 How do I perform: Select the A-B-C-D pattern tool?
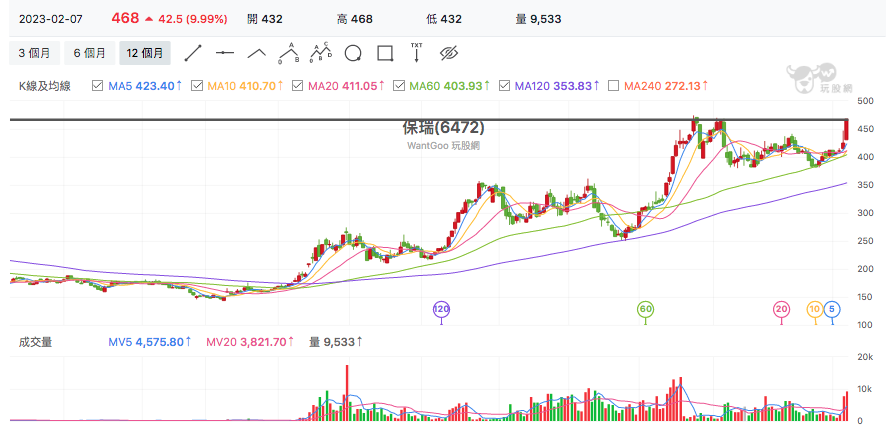(321, 53)
